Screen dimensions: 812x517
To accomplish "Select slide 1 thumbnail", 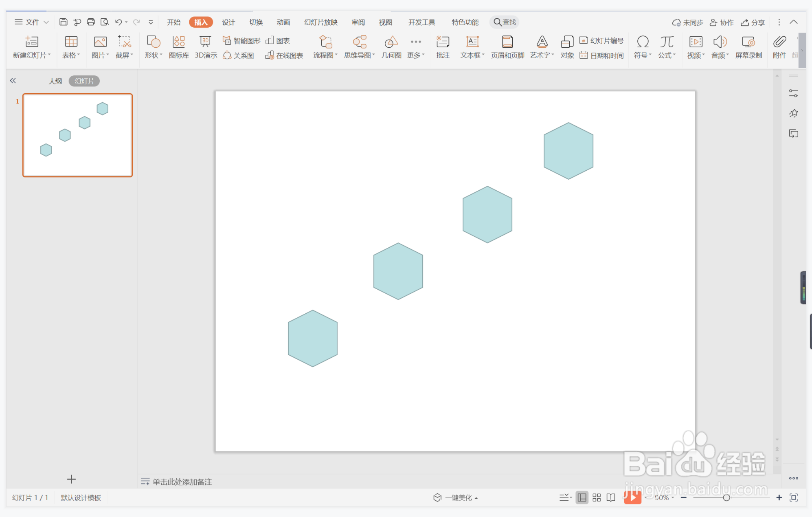I will [x=77, y=135].
